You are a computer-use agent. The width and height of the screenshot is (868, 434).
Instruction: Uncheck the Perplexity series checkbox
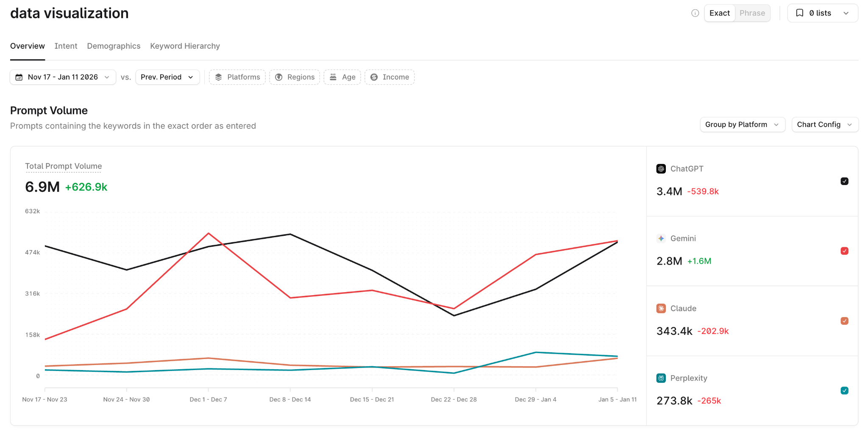[x=844, y=390]
